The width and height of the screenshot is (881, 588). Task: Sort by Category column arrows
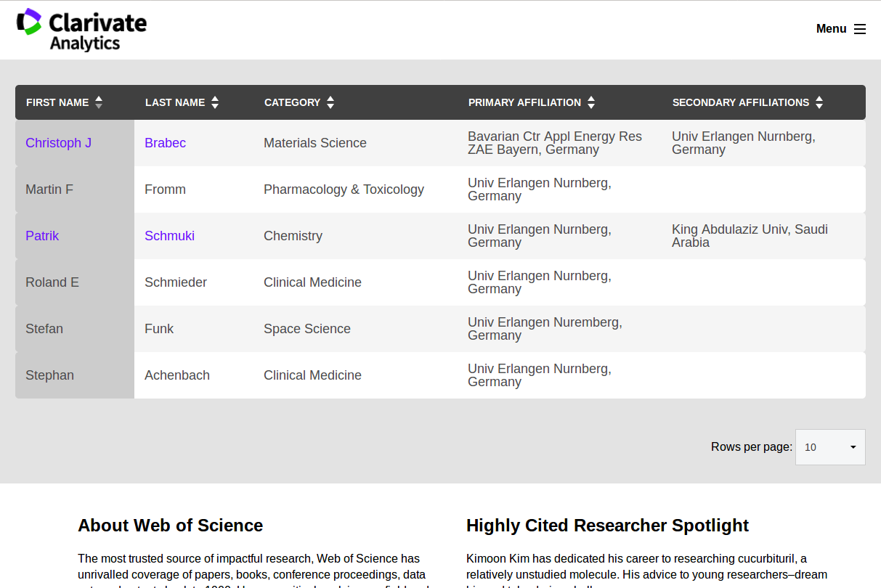point(330,102)
